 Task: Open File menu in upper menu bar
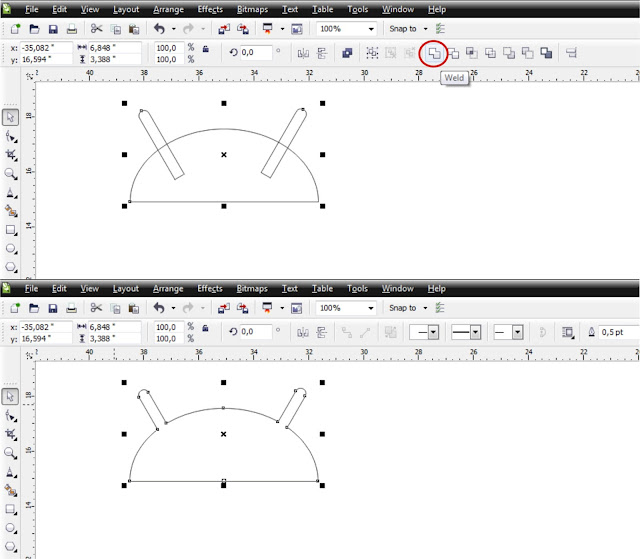click(x=31, y=9)
